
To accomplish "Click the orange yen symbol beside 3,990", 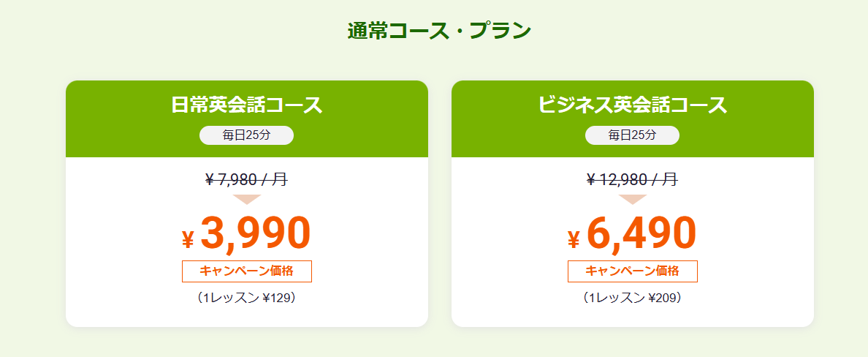I will click(188, 238).
